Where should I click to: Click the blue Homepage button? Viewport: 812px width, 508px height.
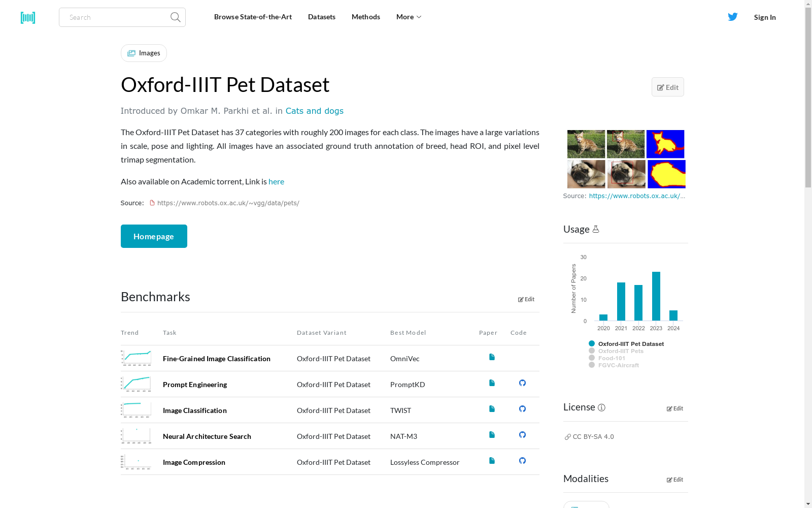point(154,236)
